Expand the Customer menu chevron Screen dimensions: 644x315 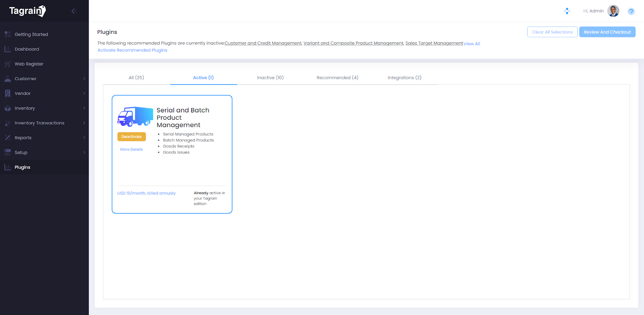pos(84,79)
